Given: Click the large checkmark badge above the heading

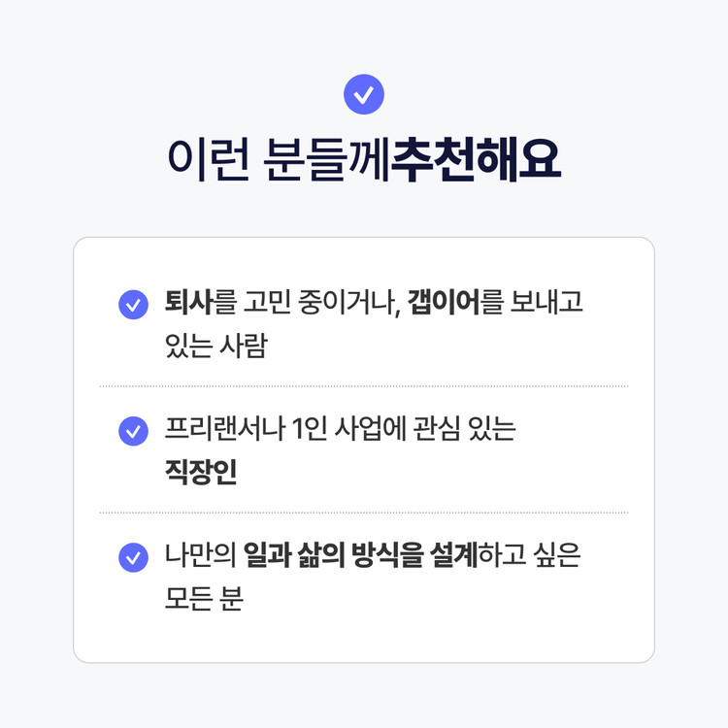Looking at the screenshot, I should coord(364,94).
